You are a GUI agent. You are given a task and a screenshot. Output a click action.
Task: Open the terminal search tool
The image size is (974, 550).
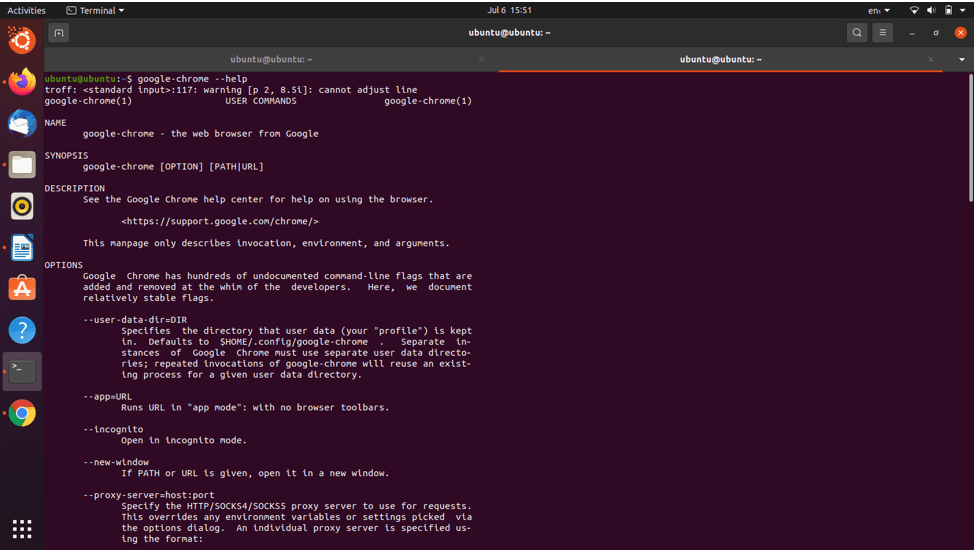pyautogui.click(x=857, y=33)
